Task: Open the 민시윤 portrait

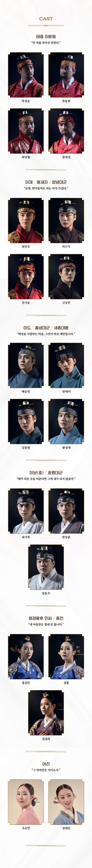Action: click(x=26, y=277)
